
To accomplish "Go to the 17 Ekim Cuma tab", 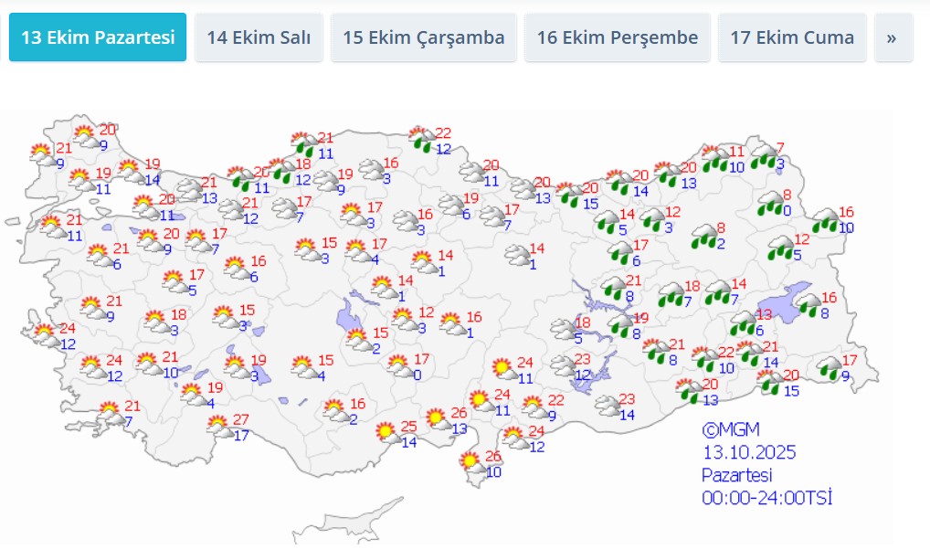I will (792, 37).
